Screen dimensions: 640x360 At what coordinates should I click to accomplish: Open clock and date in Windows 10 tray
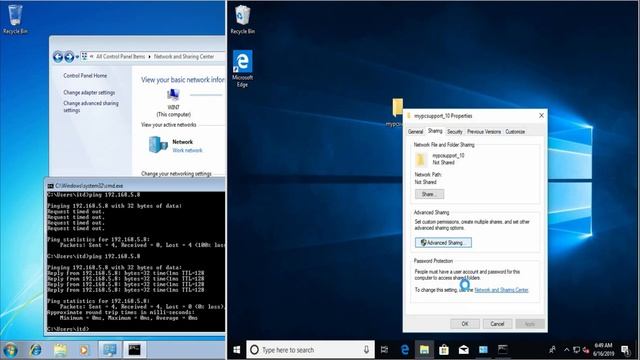pos(603,350)
